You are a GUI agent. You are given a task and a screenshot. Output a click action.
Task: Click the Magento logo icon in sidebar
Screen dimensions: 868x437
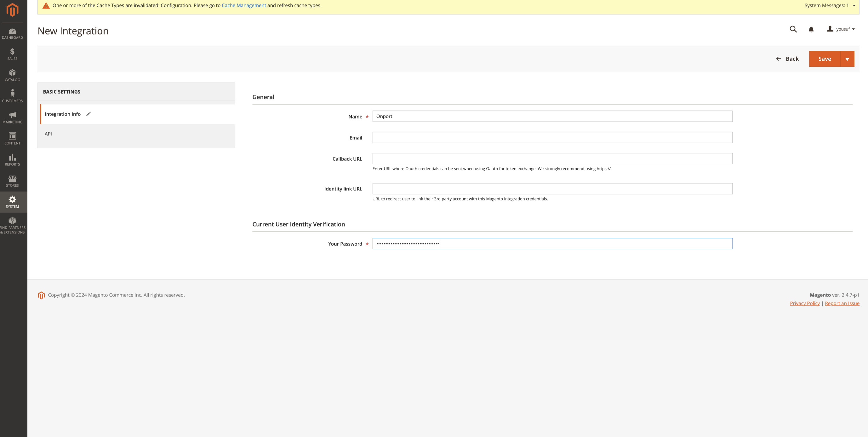(x=13, y=10)
